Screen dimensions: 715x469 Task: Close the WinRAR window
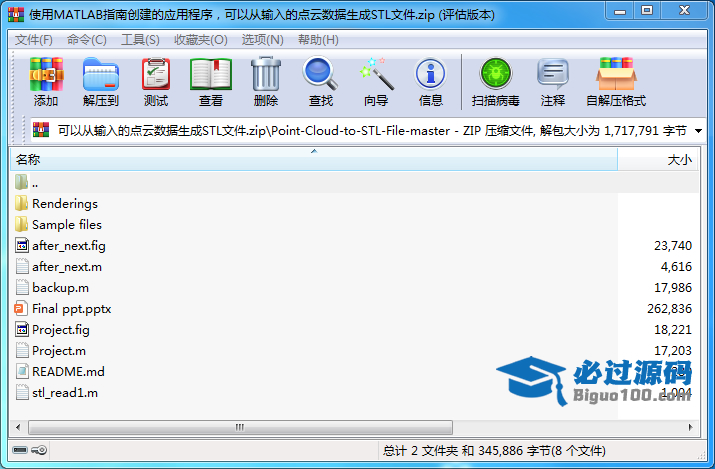click(684, 11)
